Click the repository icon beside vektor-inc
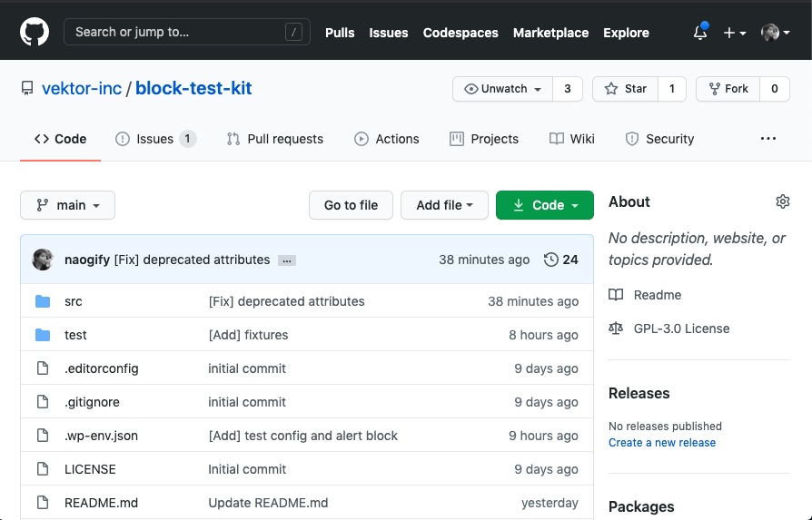The image size is (812, 520). (27, 88)
